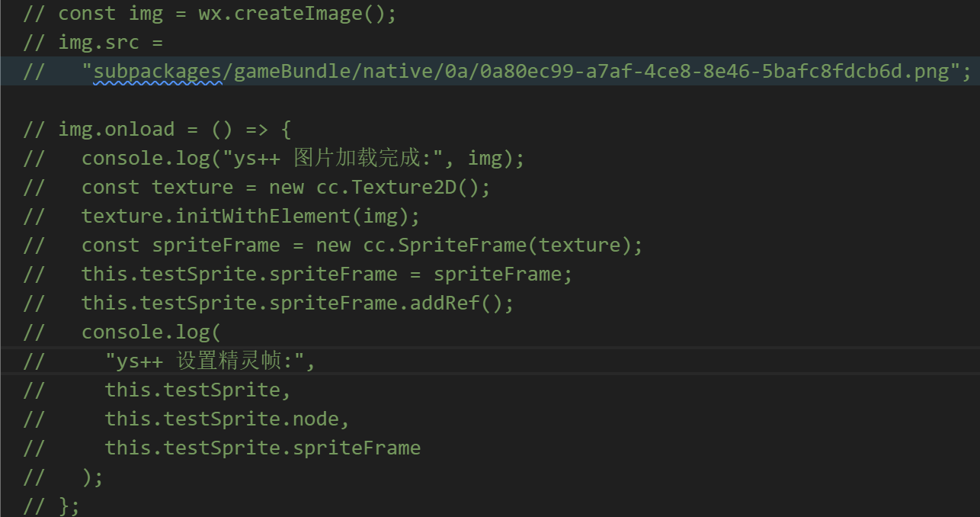Click the underlined word "subpackages" in the path
This screenshot has height=517, width=980.
point(157,72)
